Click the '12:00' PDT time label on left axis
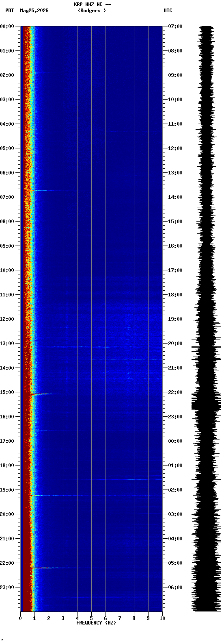This screenshot has height=644, width=224. click(x=7, y=319)
